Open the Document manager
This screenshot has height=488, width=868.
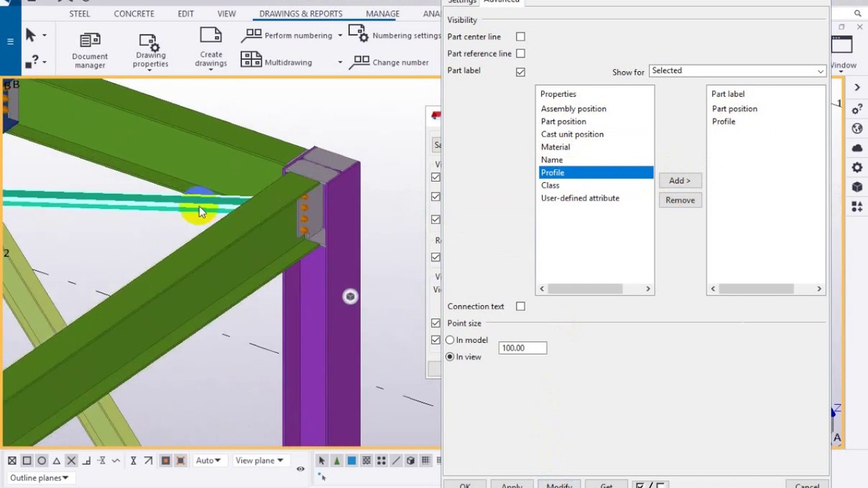[x=90, y=50]
